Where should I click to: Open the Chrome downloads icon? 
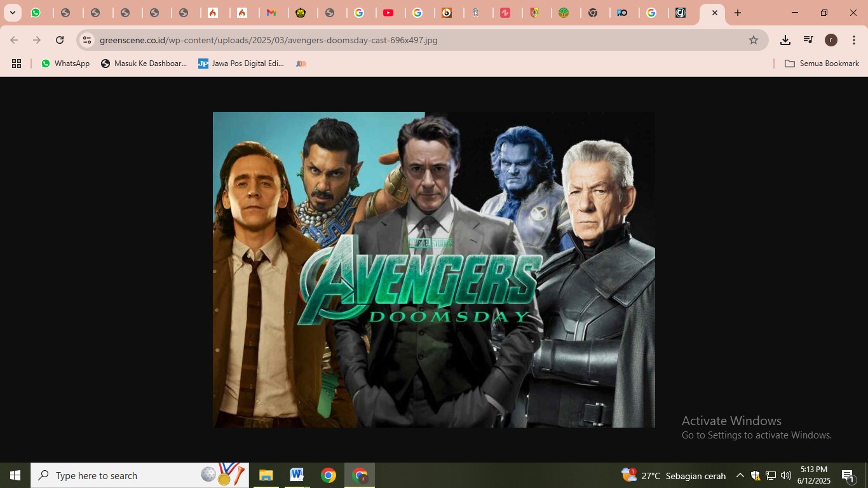785,40
